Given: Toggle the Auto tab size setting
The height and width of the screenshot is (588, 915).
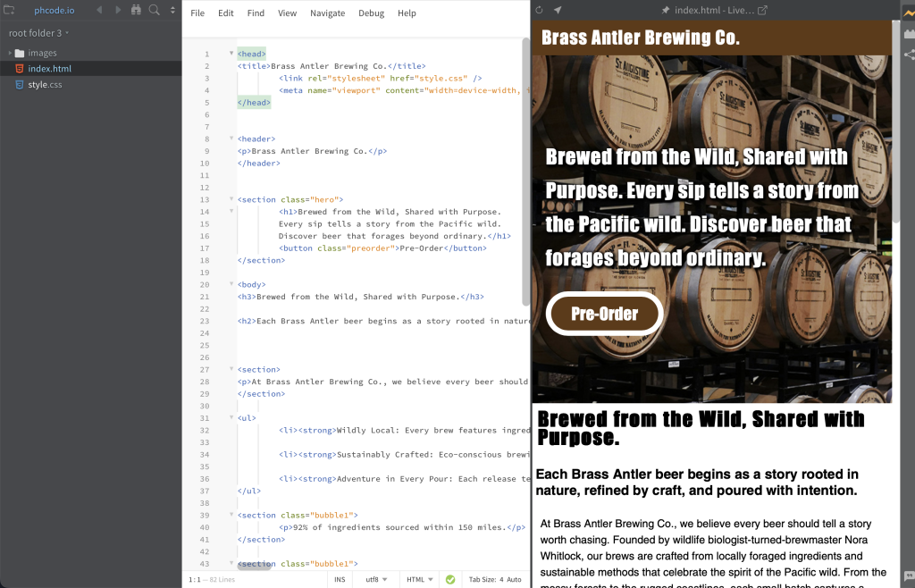Looking at the screenshot, I should [x=514, y=579].
